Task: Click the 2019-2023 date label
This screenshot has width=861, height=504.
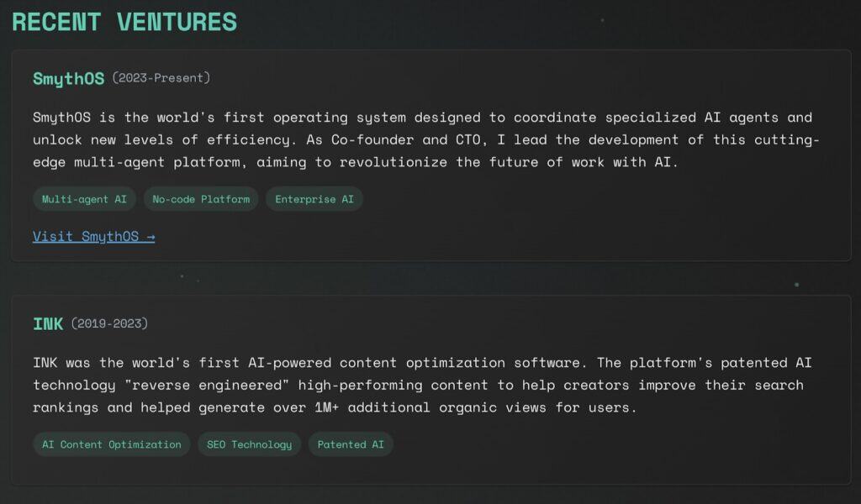Action: (109, 323)
